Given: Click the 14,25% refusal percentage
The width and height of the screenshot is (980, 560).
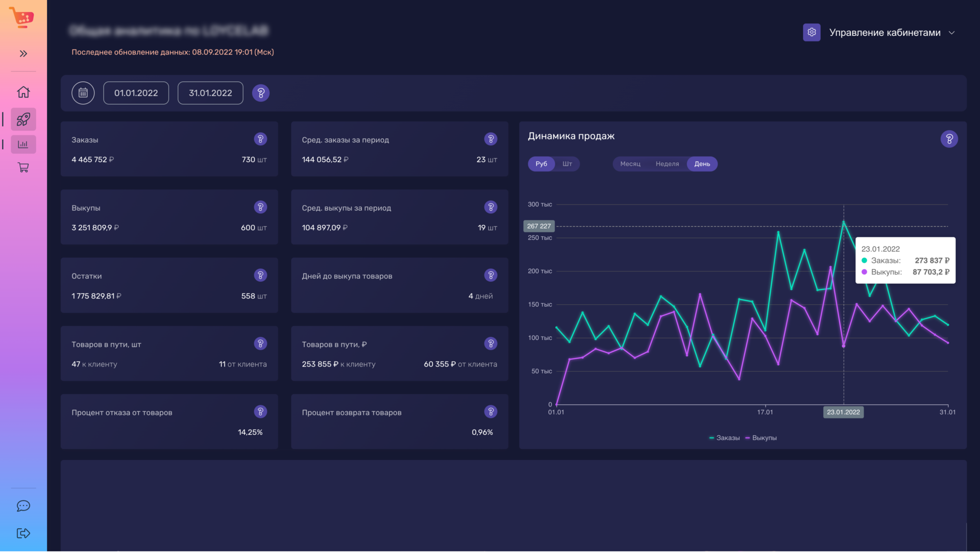Looking at the screenshot, I should [250, 432].
